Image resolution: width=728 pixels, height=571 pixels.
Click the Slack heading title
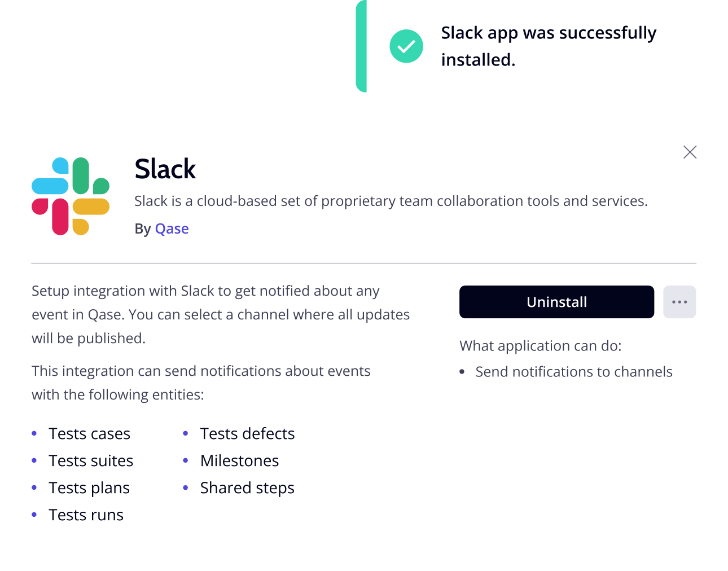click(x=165, y=169)
